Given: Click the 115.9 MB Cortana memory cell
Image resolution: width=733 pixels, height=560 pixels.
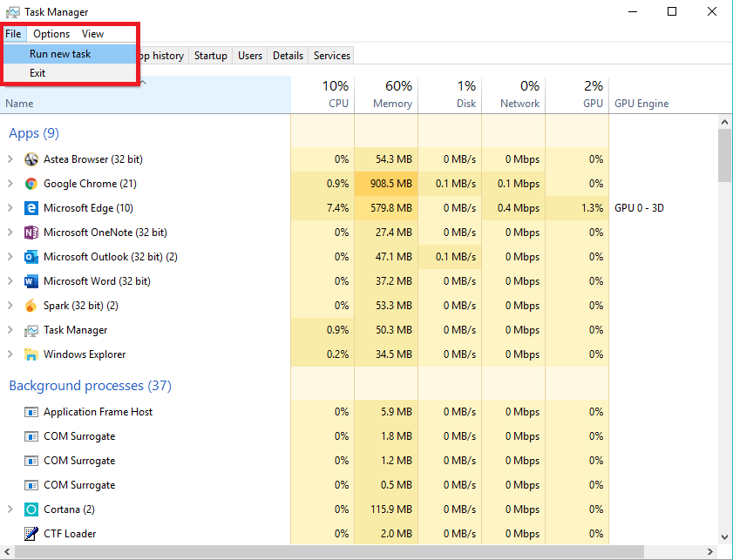Looking at the screenshot, I should (x=386, y=509).
